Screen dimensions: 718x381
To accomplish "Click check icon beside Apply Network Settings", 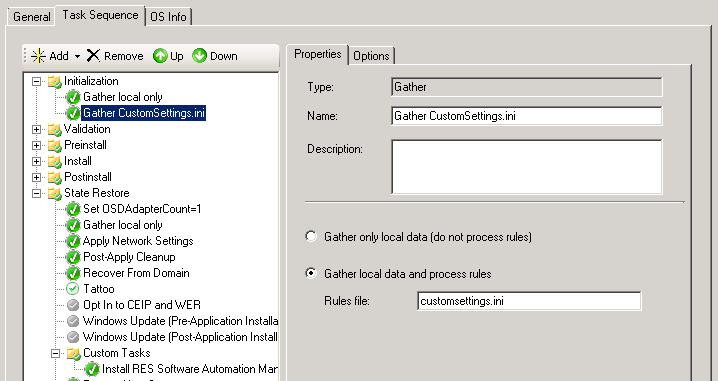I will click(73, 241).
